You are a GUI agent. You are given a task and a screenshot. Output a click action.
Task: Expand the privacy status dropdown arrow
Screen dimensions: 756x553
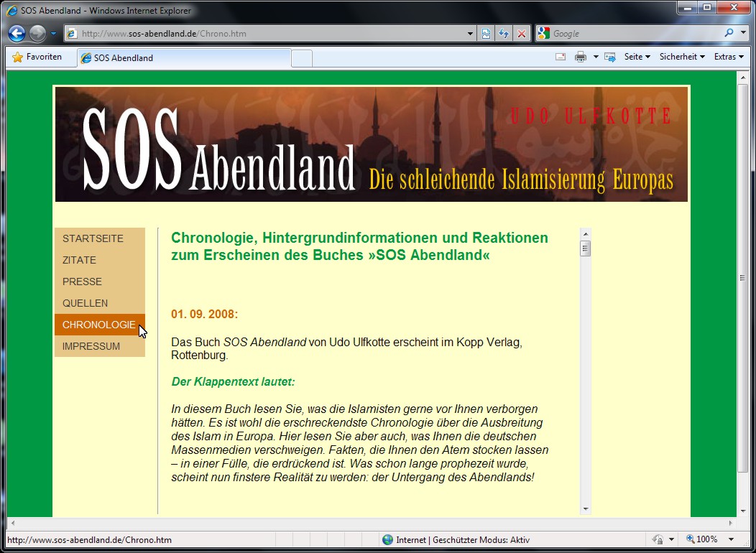tap(671, 539)
